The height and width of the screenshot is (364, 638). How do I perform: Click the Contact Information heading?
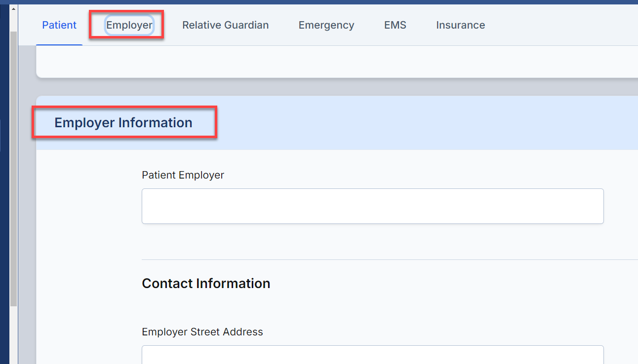tap(206, 284)
